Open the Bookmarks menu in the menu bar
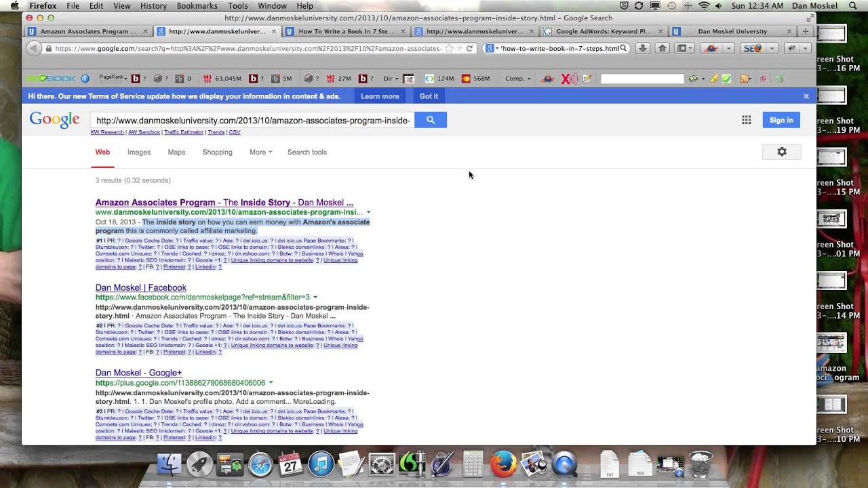Viewport: 868px width, 488px height. (x=197, y=5)
